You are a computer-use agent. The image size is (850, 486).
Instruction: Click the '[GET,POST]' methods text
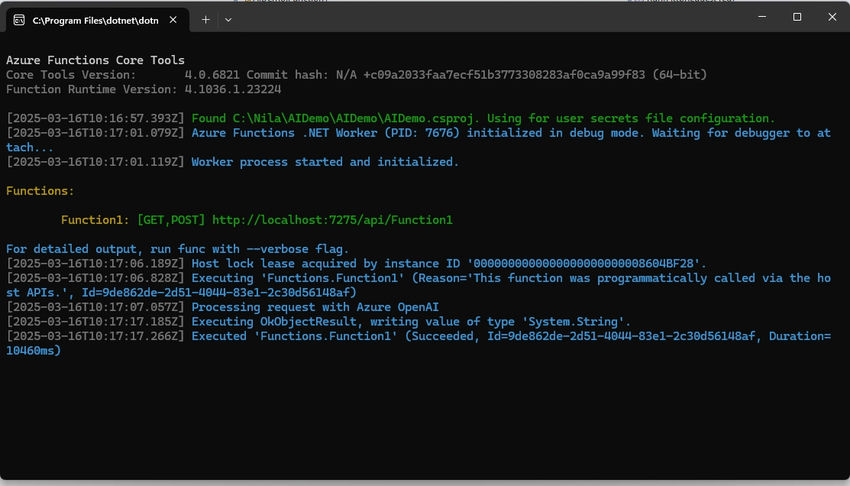coord(171,220)
